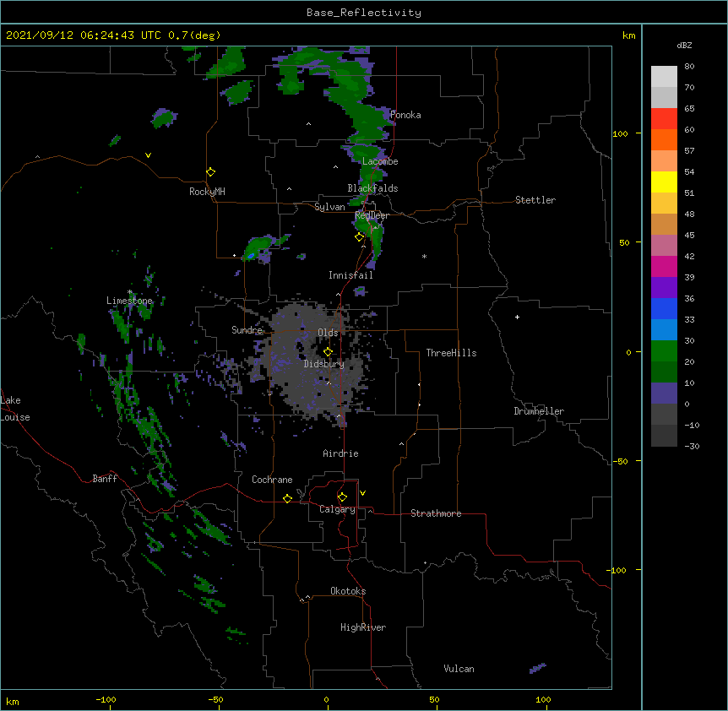Click the yellow V marker east of Calgary
The width and height of the screenshot is (728, 711).
point(362,493)
